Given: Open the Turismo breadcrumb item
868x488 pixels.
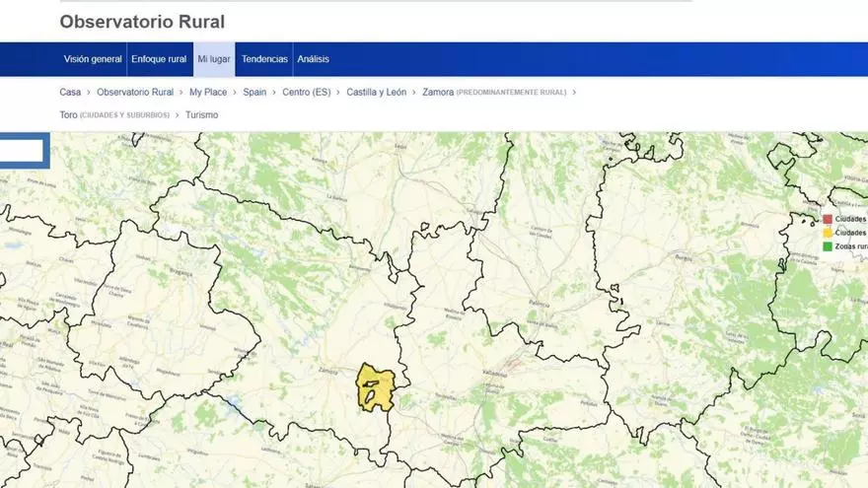Looking at the screenshot, I should click(x=201, y=115).
